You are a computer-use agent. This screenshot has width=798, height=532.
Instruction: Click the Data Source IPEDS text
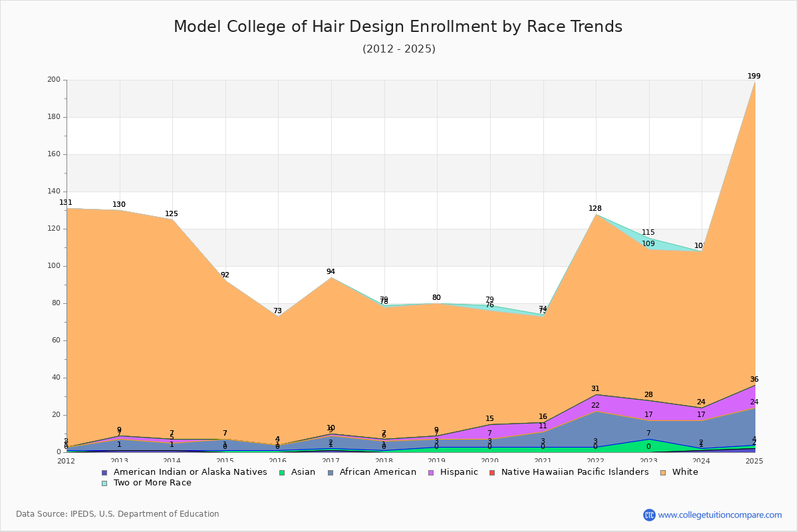tap(118, 514)
